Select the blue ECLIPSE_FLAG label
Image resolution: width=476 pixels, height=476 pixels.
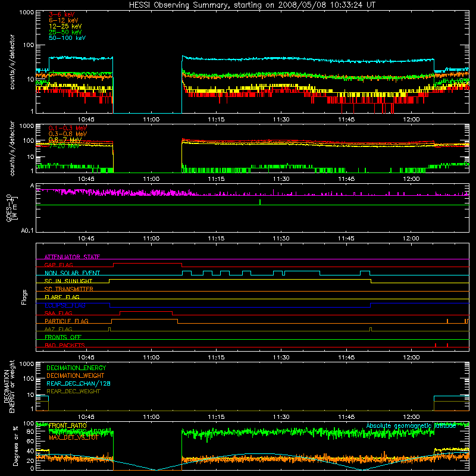(x=65, y=305)
